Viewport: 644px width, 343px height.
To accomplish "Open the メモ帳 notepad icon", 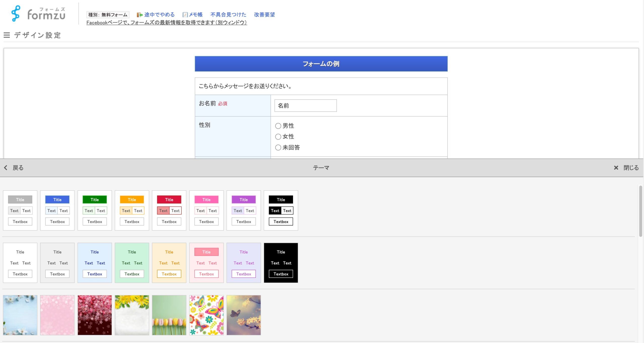I will [x=185, y=15].
